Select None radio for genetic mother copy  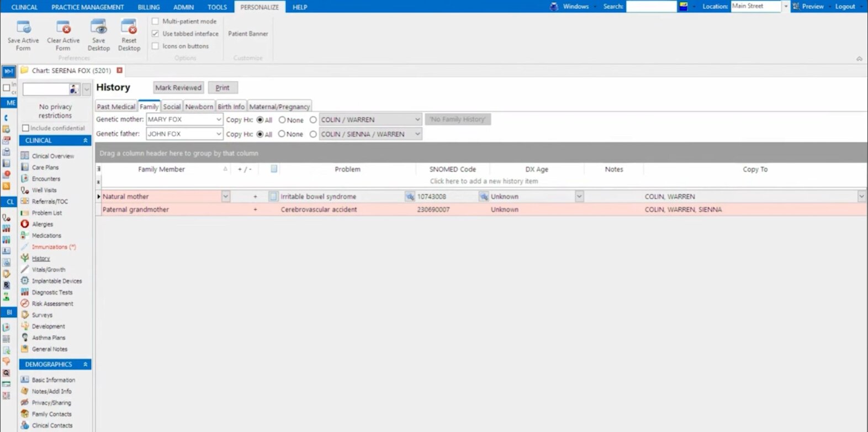tap(282, 120)
